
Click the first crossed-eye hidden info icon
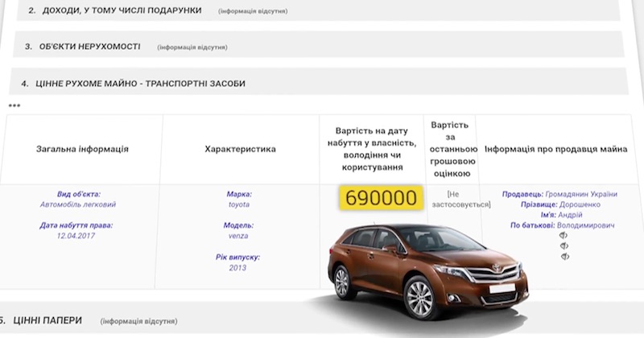click(x=563, y=235)
